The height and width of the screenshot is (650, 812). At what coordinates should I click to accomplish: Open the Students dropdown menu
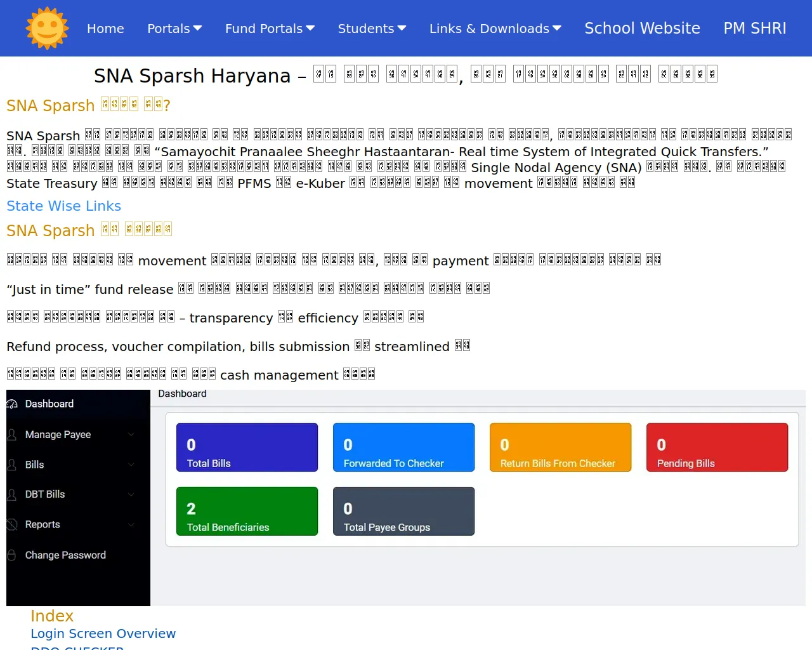[372, 29]
